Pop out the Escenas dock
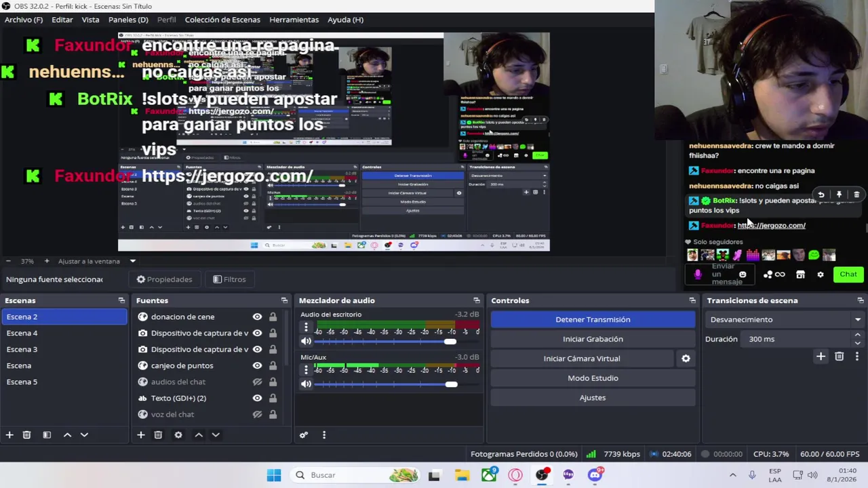 121,300
